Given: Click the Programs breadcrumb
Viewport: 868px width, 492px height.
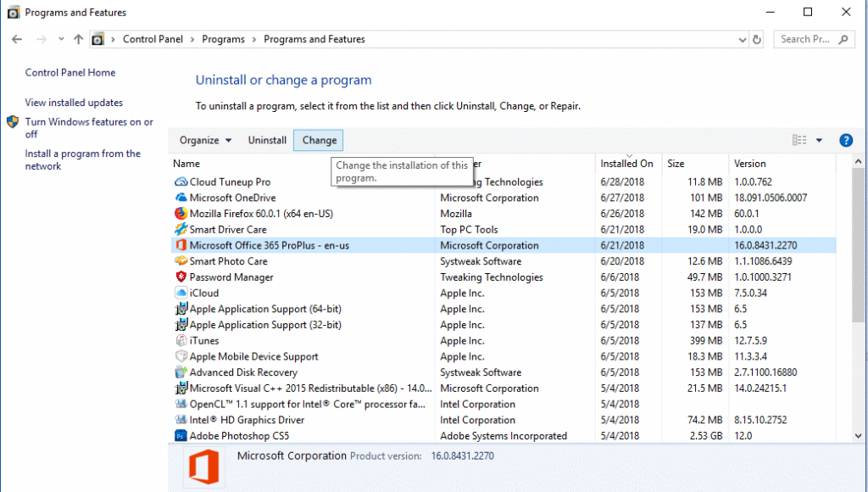Looking at the screenshot, I should [223, 39].
